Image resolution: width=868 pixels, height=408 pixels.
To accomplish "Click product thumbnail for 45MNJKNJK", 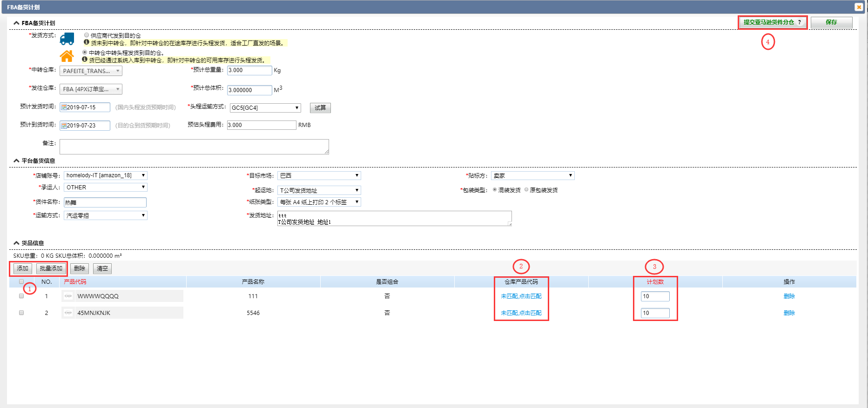I will click(68, 313).
